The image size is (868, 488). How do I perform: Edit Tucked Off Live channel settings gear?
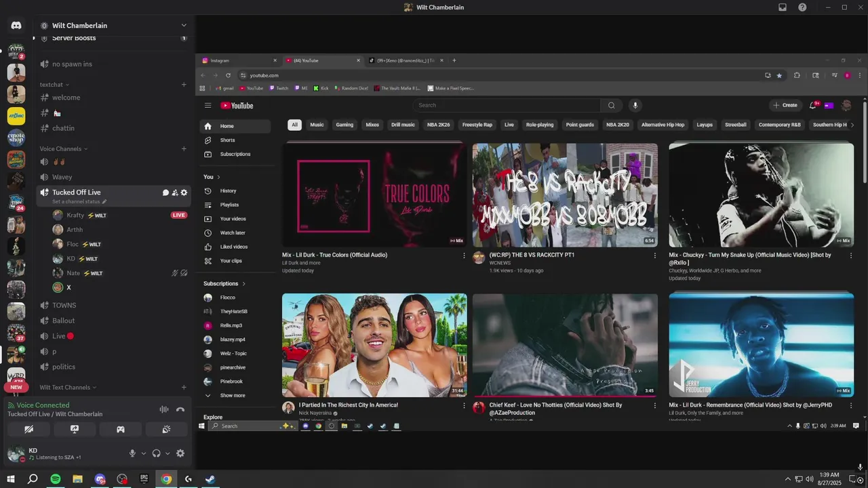184,192
